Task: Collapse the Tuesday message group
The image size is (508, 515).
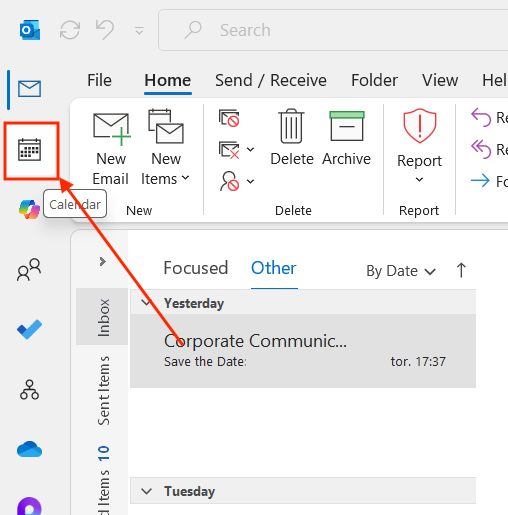Action: pos(146,491)
